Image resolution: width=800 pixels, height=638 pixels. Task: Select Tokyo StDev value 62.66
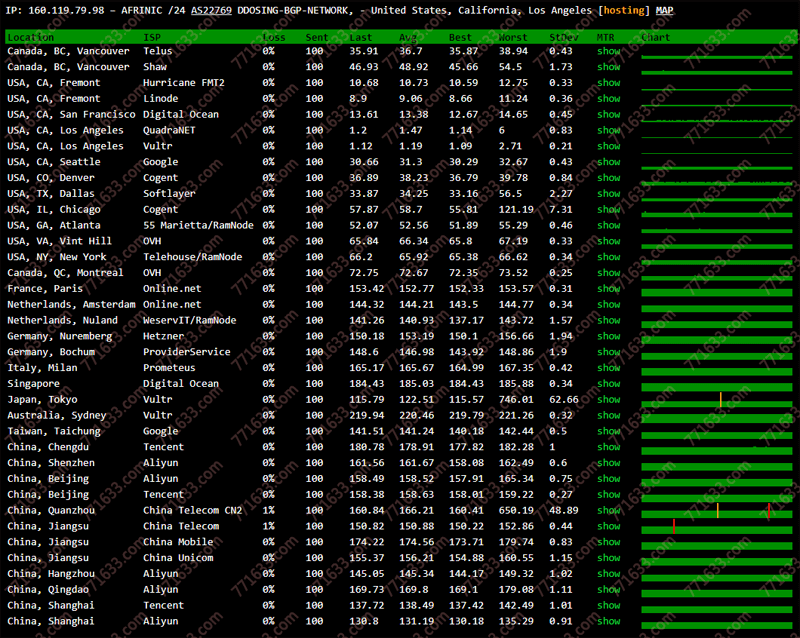tap(564, 399)
